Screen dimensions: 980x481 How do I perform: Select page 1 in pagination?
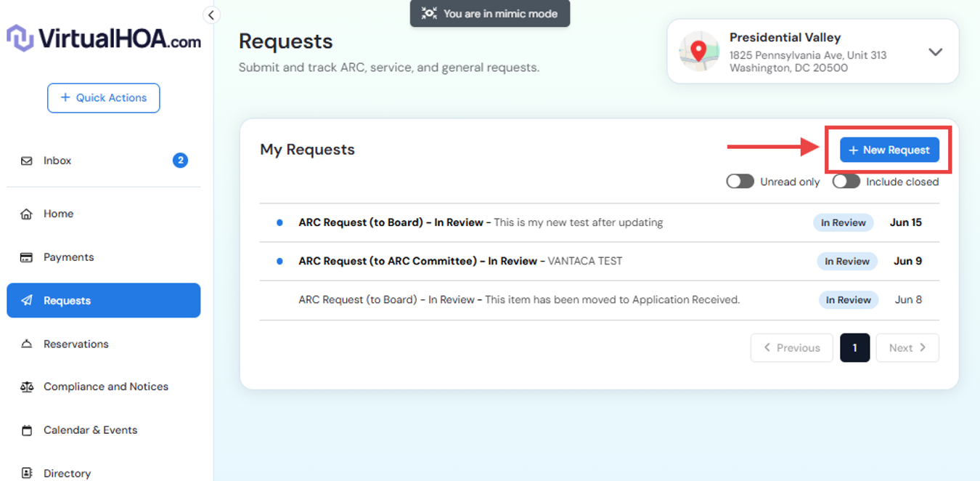click(854, 348)
